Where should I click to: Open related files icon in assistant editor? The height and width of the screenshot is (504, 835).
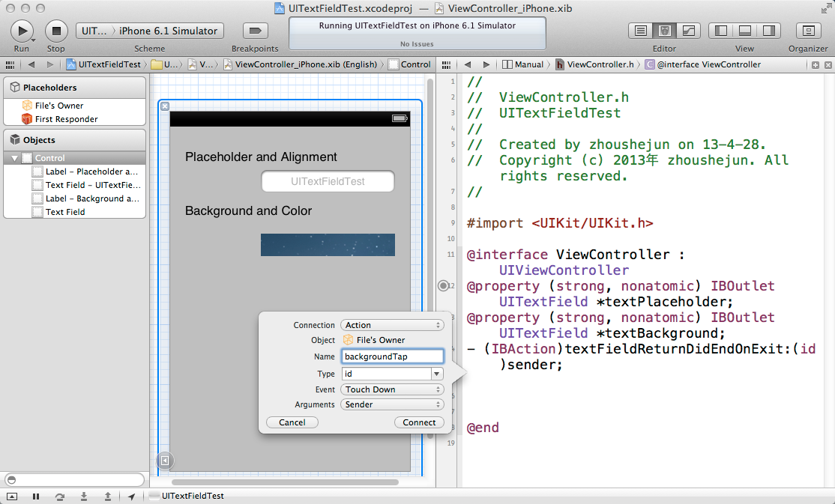click(446, 64)
